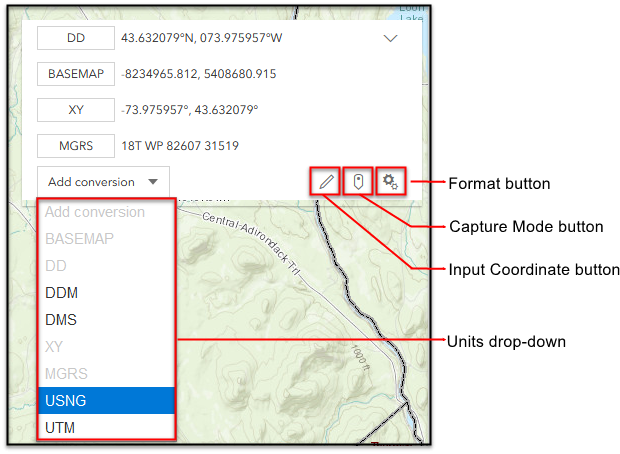
Task: Open the gear settings icon
Action: 390,181
